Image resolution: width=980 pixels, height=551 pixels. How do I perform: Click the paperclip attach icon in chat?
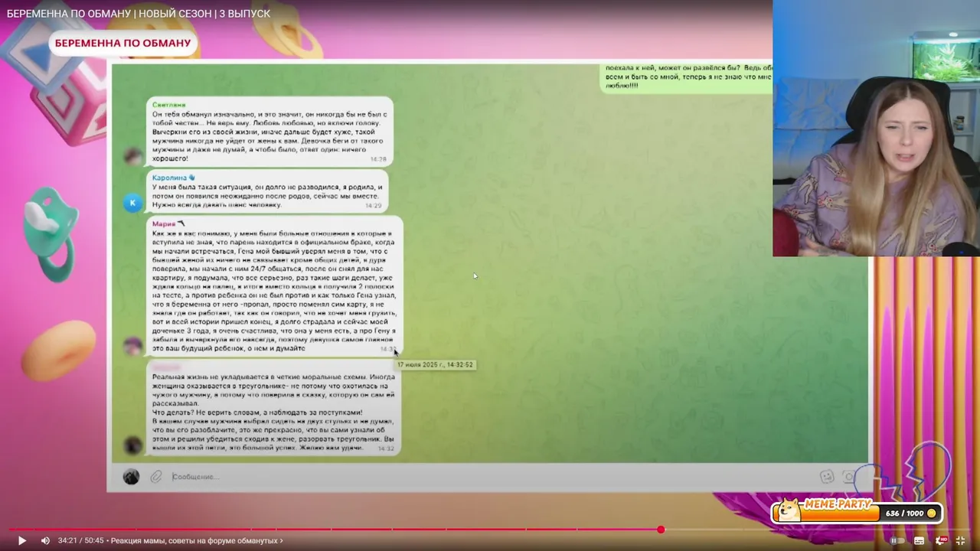(156, 477)
